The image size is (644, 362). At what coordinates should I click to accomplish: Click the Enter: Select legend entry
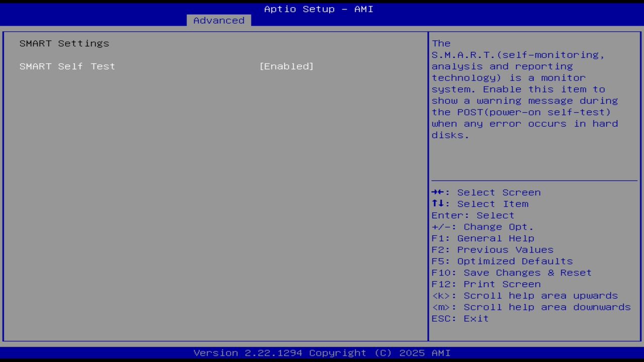[472, 215]
